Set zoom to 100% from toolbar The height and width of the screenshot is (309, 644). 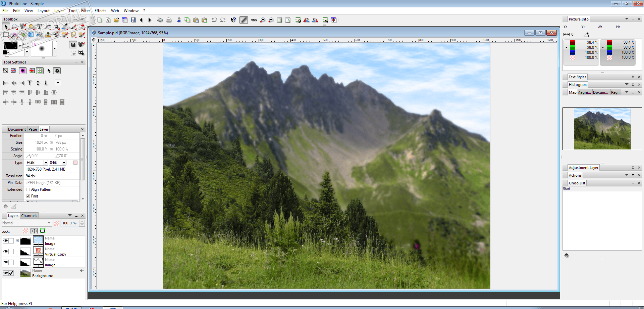tap(254, 20)
